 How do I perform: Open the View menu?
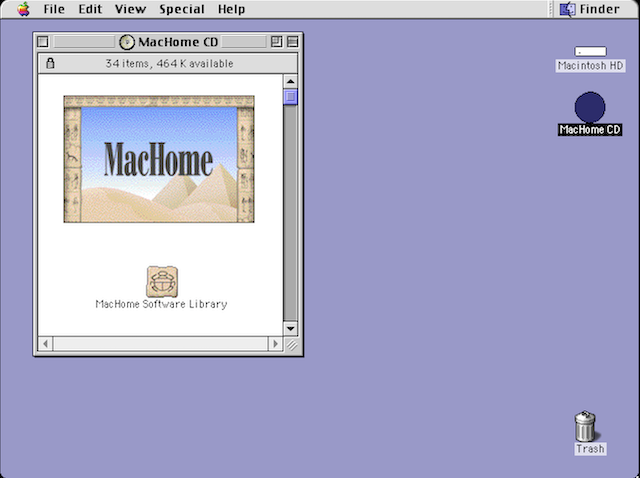130,9
